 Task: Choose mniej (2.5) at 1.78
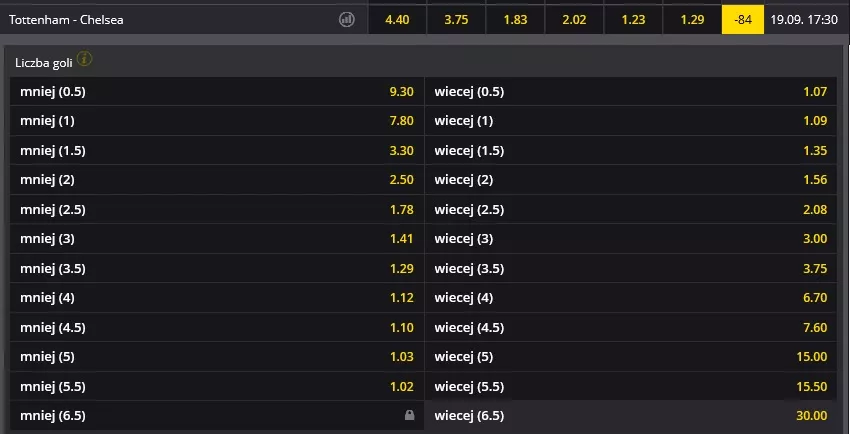click(217, 210)
